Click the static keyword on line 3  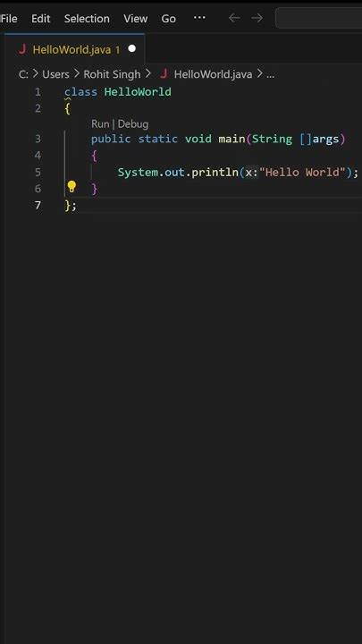tap(157, 139)
